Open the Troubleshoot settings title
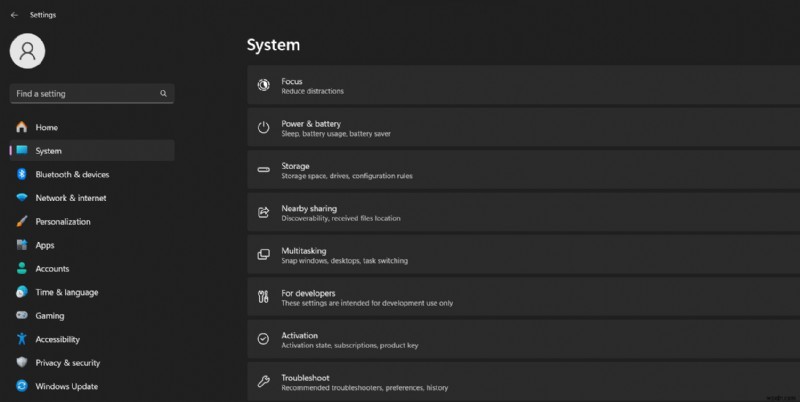 pos(305,378)
